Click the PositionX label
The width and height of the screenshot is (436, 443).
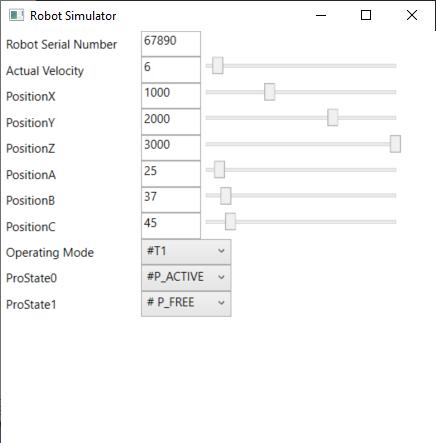(x=31, y=97)
